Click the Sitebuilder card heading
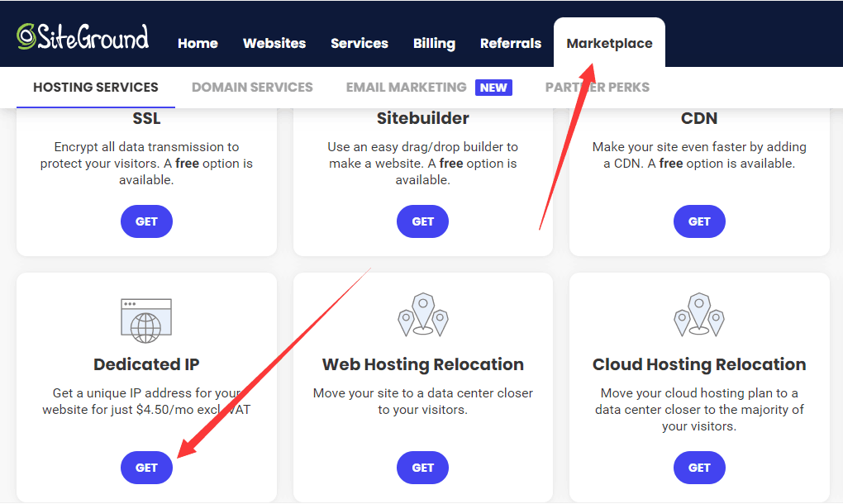 coord(423,118)
